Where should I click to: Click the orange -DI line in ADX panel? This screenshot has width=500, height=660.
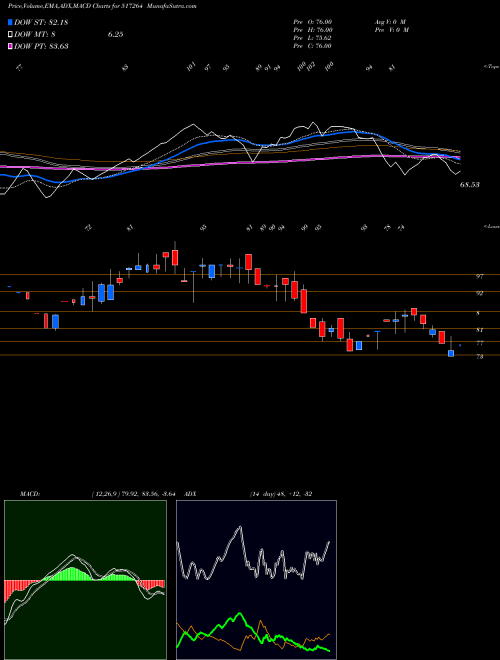[261, 622]
